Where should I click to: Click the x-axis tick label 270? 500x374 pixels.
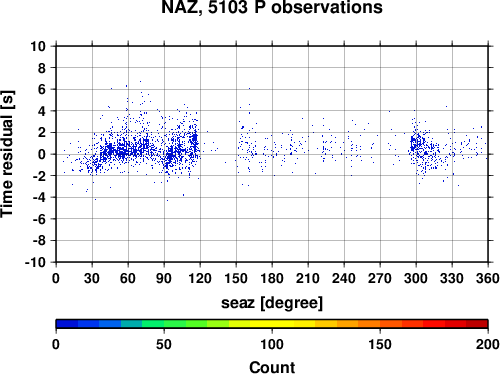click(x=380, y=278)
